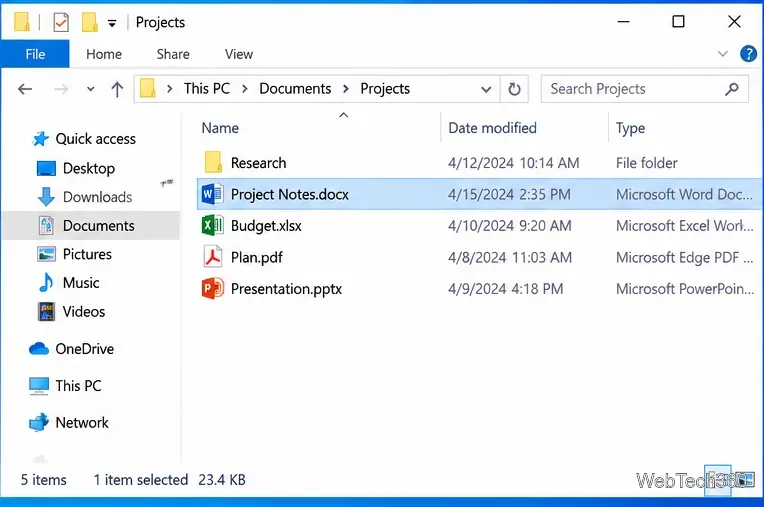Select the Plan.pdf file name

256,257
